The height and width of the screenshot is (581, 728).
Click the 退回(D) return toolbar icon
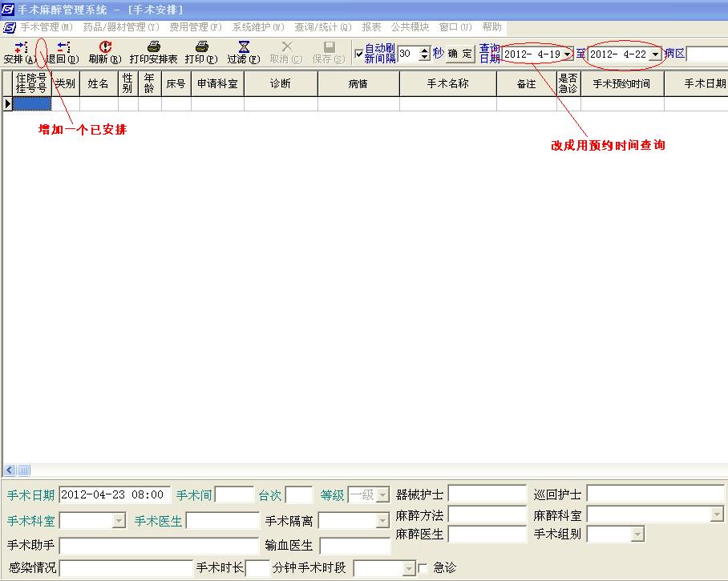click(63, 46)
